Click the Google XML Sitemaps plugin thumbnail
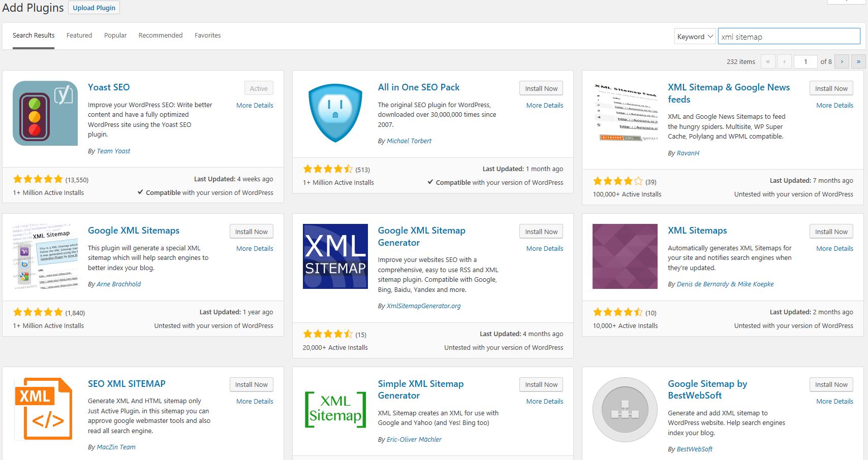This screenshot has width=868, height=460. [45, 256]
